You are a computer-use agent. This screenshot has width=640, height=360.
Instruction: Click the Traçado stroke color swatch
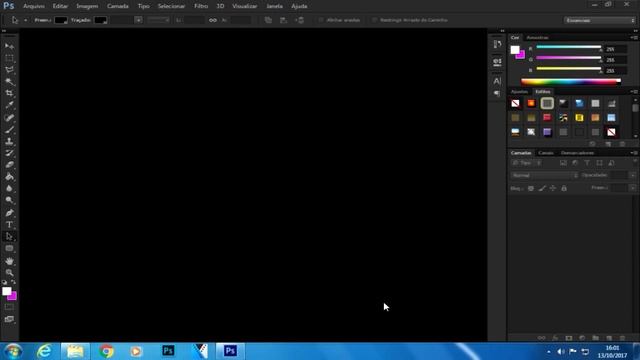100,20
